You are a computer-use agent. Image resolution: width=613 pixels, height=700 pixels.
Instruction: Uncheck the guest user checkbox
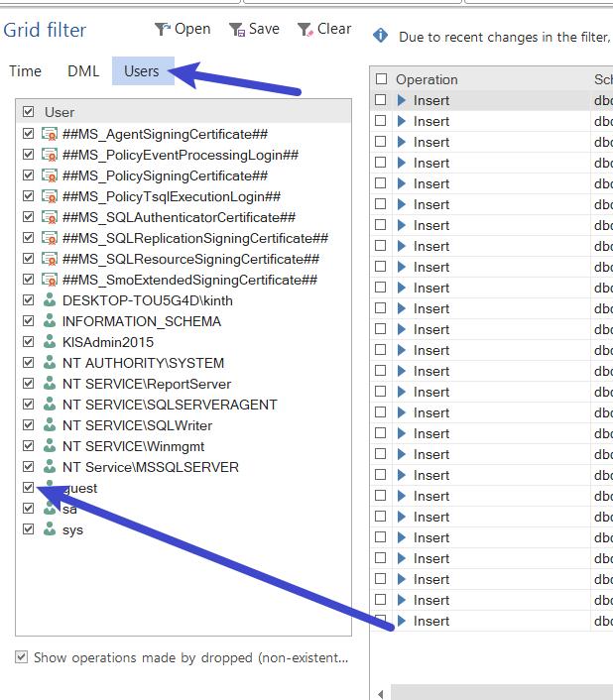point(28,488)
